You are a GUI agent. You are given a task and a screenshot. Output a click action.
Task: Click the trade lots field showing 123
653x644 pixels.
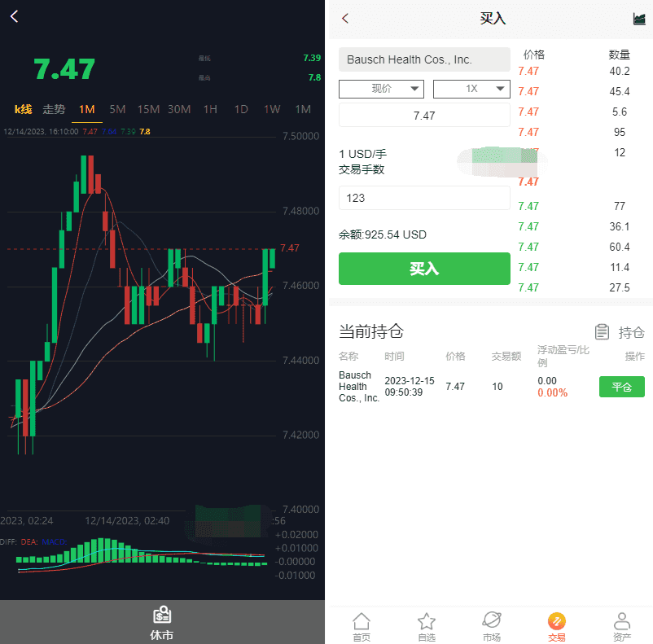click(423, 198)
